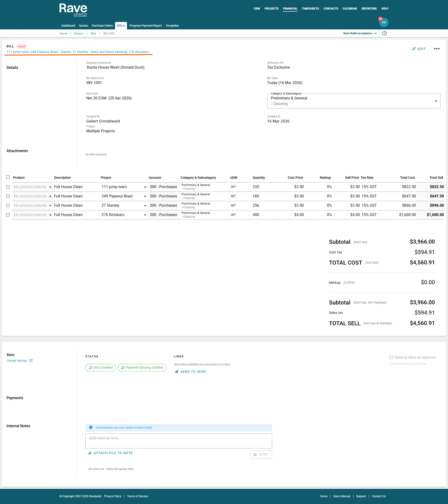Click the Add internal note text field

pos(178,441)
